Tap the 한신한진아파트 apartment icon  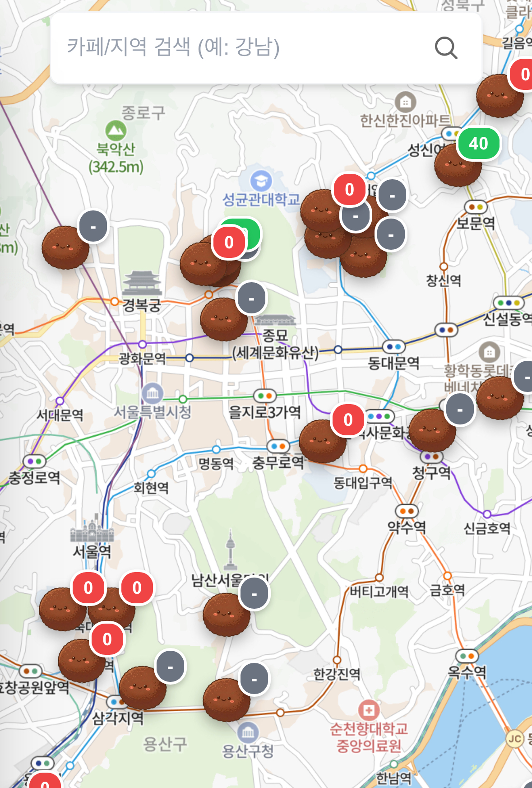click(405, 102)
